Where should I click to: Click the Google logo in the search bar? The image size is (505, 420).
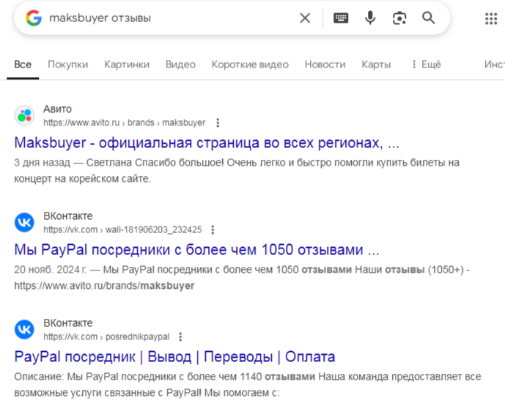[34, 18]
